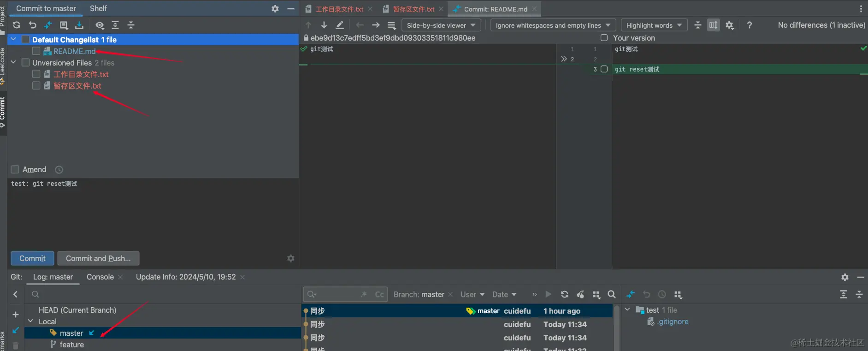Open the Highlight words dropdown

pyautogui.click(x=654, y=25)
